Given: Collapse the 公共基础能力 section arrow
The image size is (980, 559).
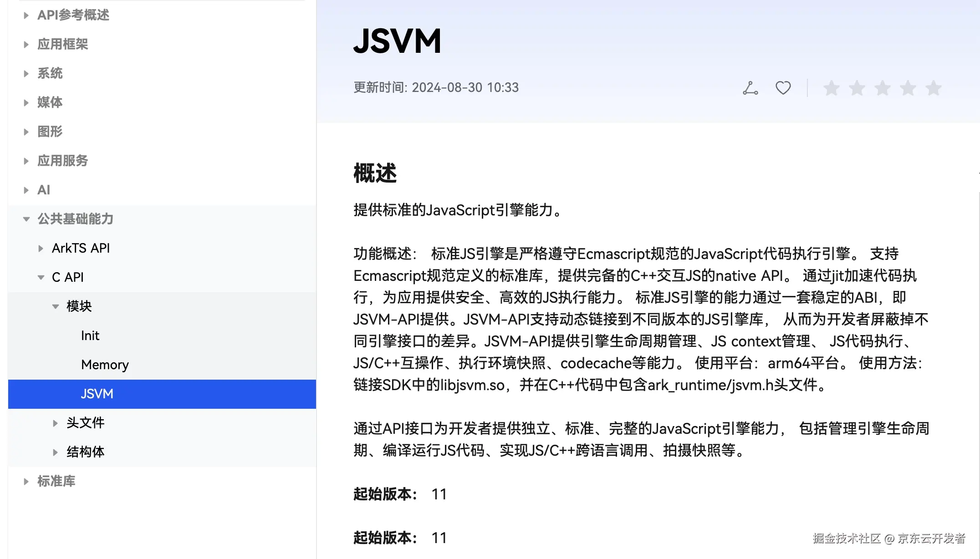Looking at the screenshot, I should (26, 219).
